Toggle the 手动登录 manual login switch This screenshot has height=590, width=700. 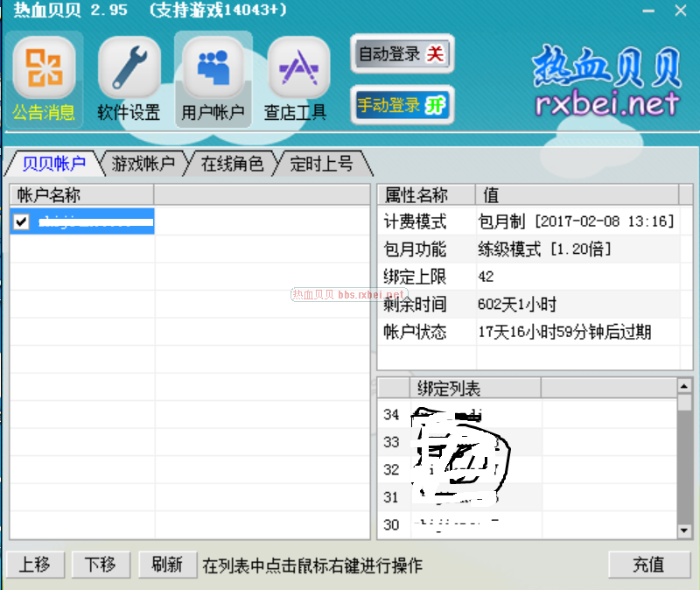coord(402,106)
